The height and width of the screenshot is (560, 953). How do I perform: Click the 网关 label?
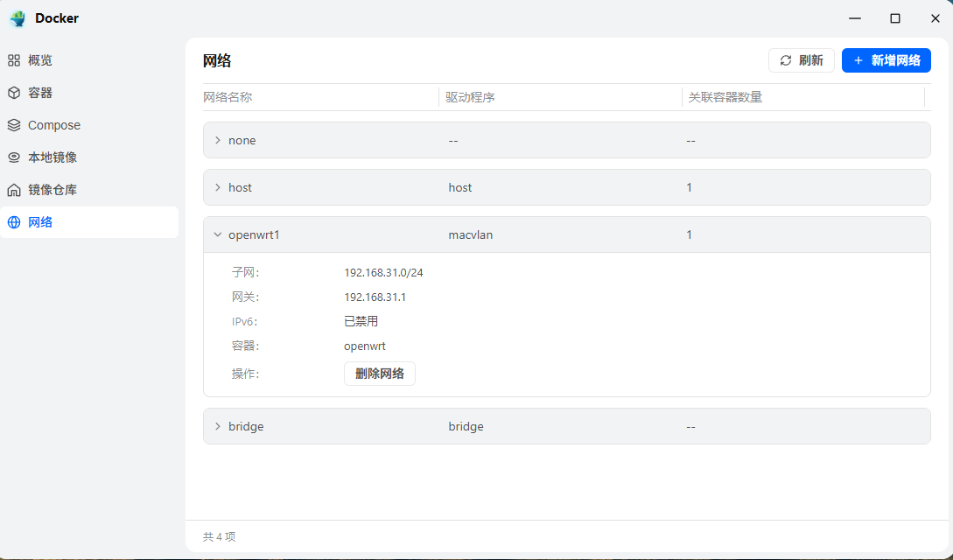coord(246,297)
